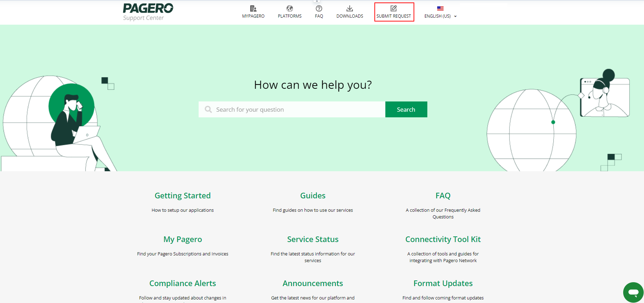Open the Format Updates section
This screenshot has width=644, height=303.
(x=443, y=283)
